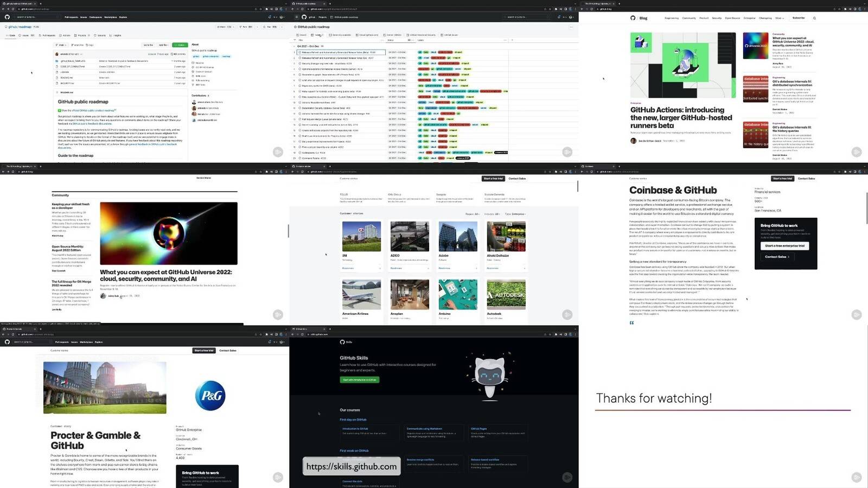Click play overlay icon on Skills window
868x488 pixels.
click(567, 477)
